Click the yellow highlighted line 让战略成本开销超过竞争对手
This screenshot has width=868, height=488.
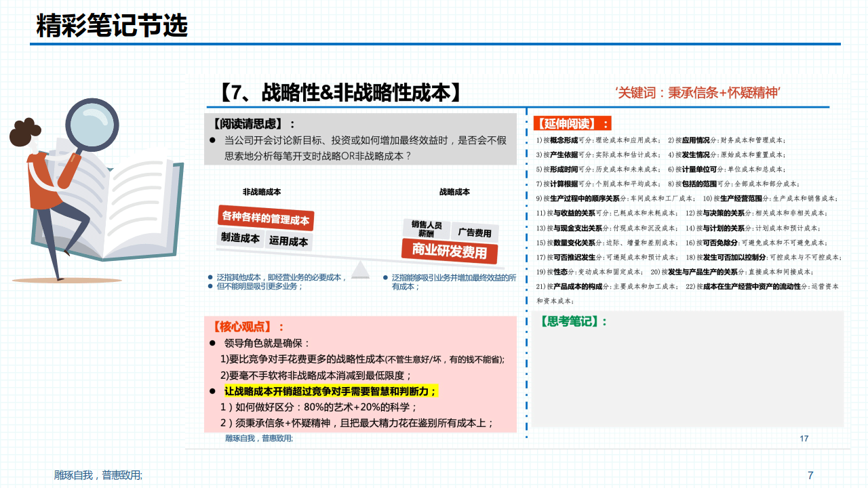coord(331,391)
